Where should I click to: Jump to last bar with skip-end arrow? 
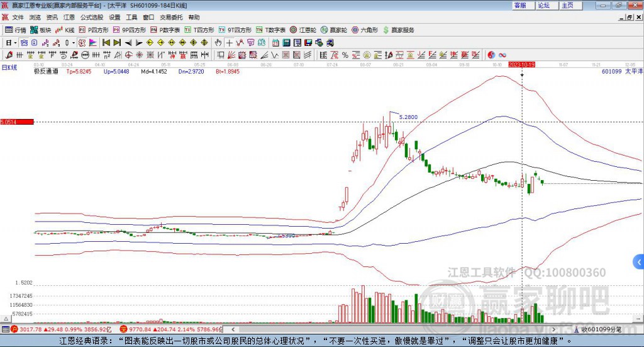117,43
